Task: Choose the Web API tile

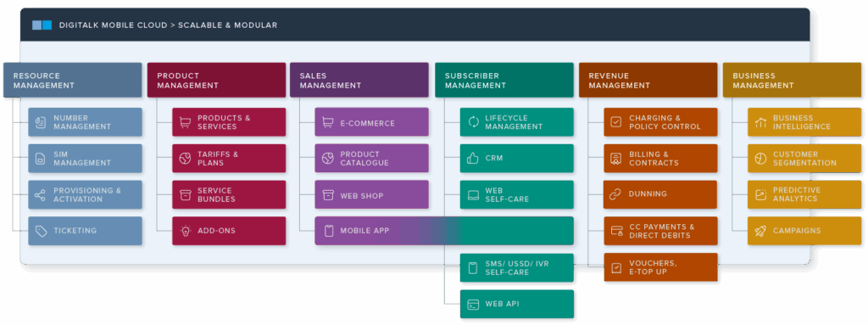Action: tap(516, 304)
